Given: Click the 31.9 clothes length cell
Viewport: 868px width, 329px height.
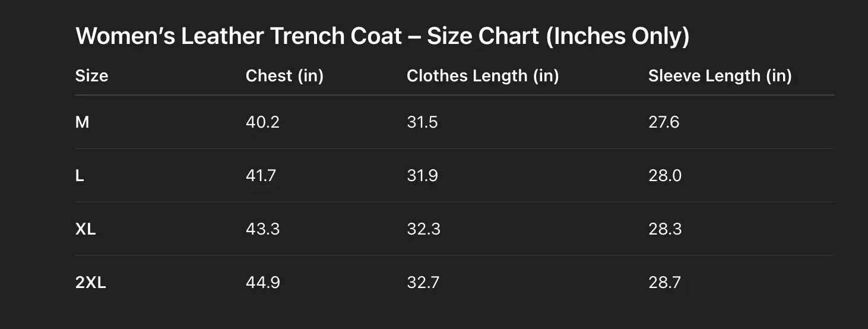Looking at the screenshot, I should 422,176.
